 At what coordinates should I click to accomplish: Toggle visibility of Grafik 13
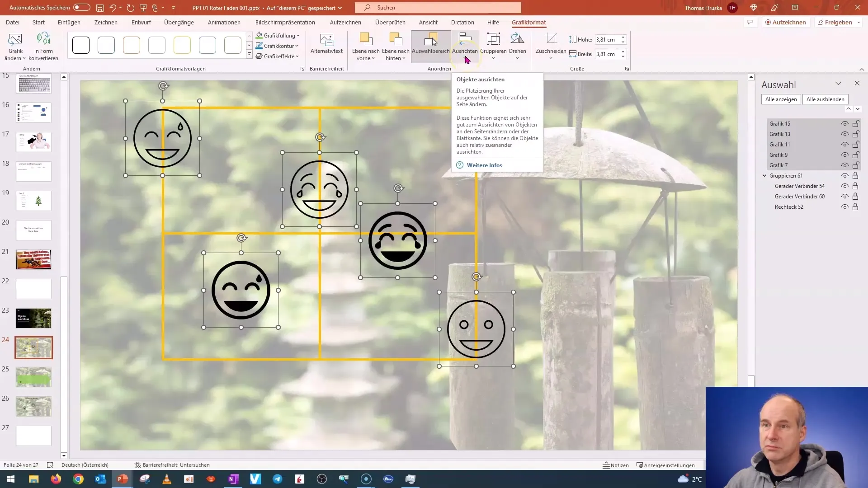click(x=844, y=134)
